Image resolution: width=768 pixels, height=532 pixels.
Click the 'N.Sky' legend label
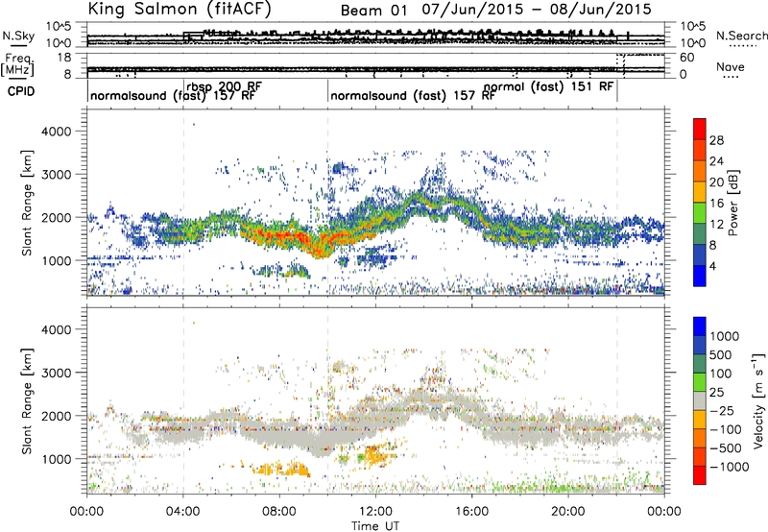(x=18, y=36)
